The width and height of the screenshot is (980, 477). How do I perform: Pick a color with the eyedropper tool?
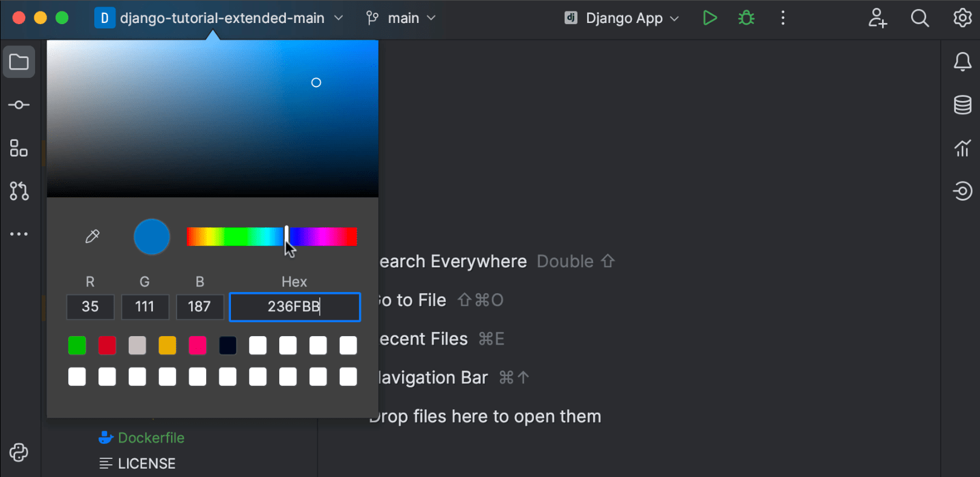(x=92, y=236)
